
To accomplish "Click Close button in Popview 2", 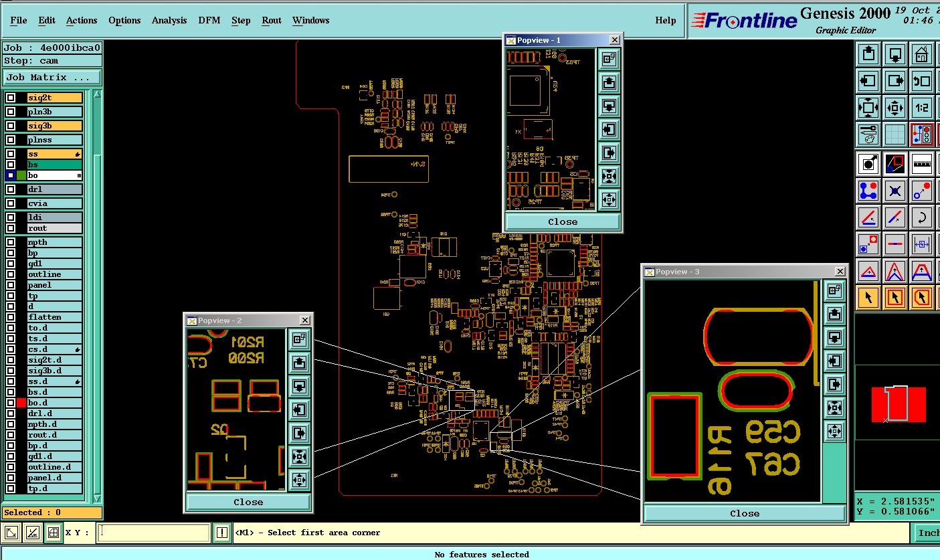I will tap(248, 502).
